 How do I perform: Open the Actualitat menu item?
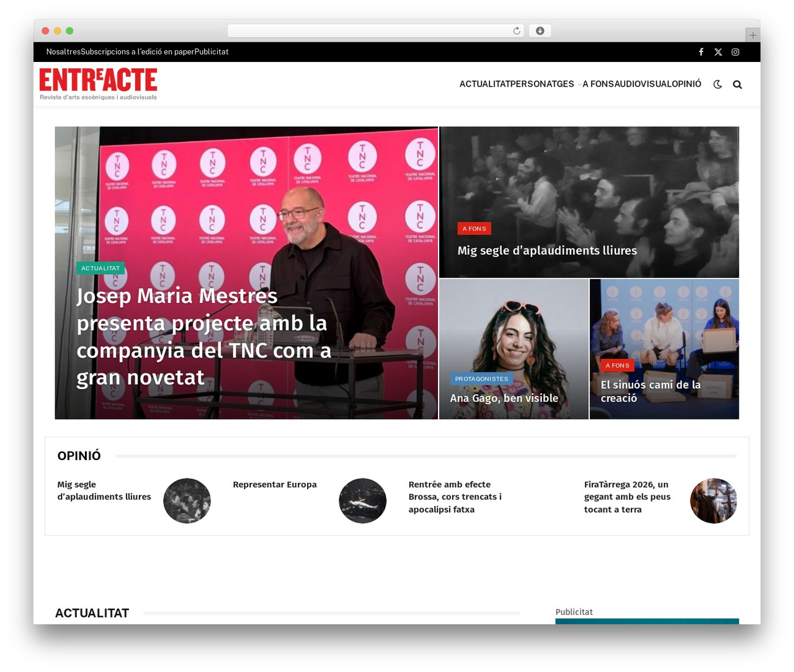tap(484, 84)
